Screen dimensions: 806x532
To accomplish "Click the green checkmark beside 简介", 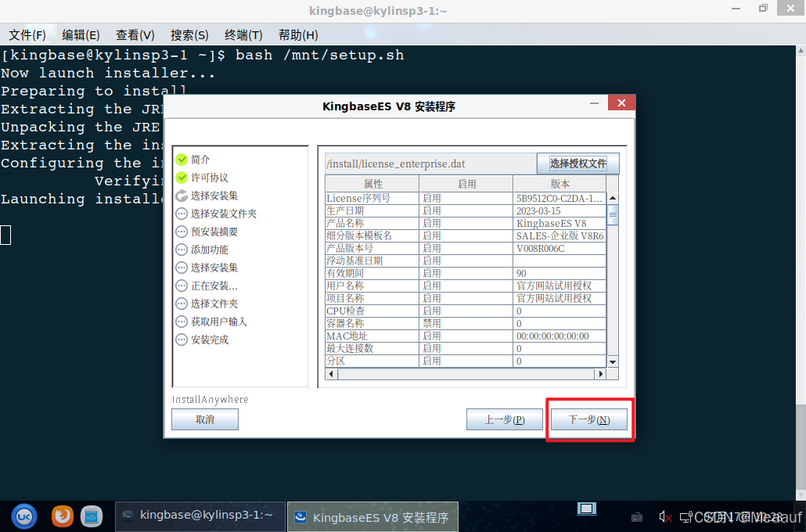I will 182,160.
